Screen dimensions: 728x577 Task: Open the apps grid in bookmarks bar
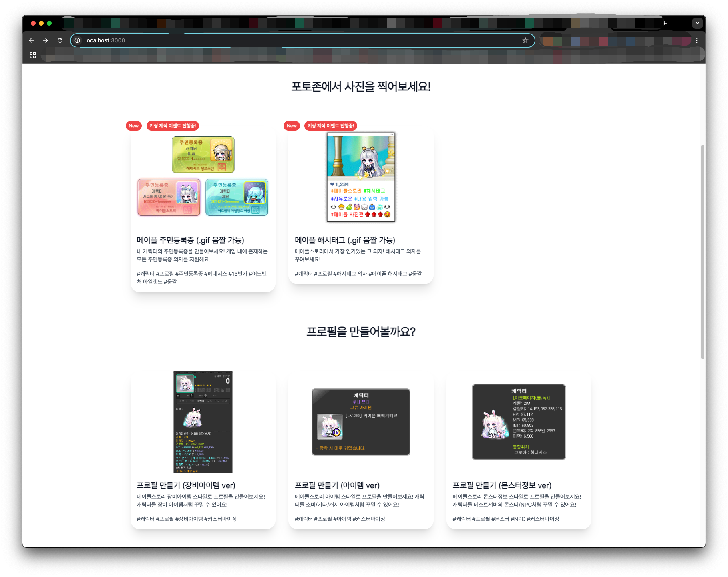pyautogui.click(x=33, y=55)
